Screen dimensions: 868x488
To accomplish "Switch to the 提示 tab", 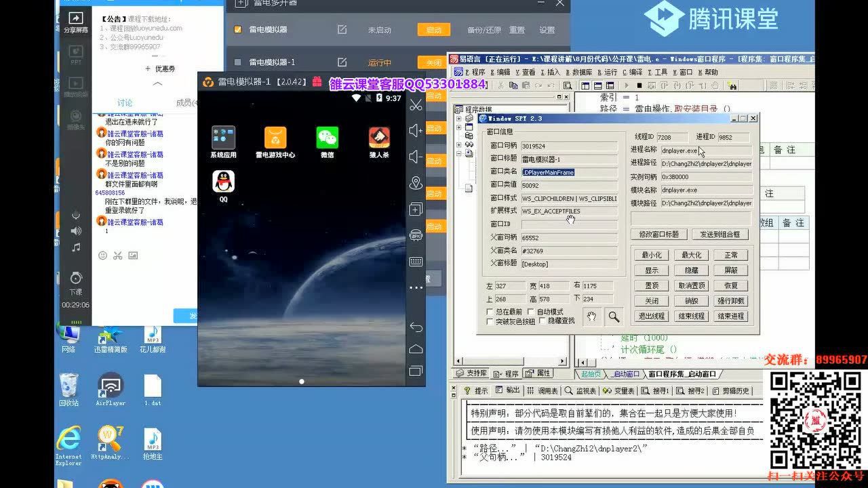I will [476, 390].
